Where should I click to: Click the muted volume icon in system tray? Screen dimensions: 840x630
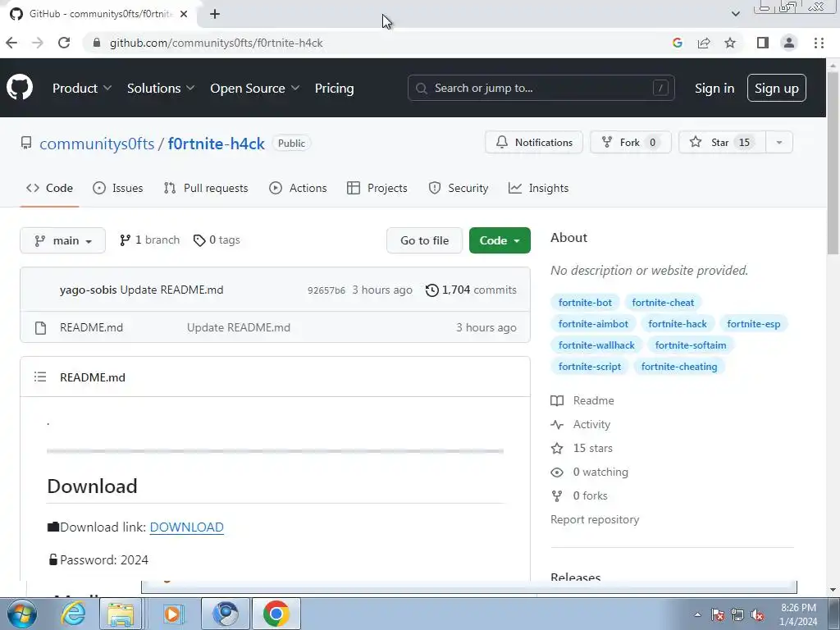pos(756,614)
